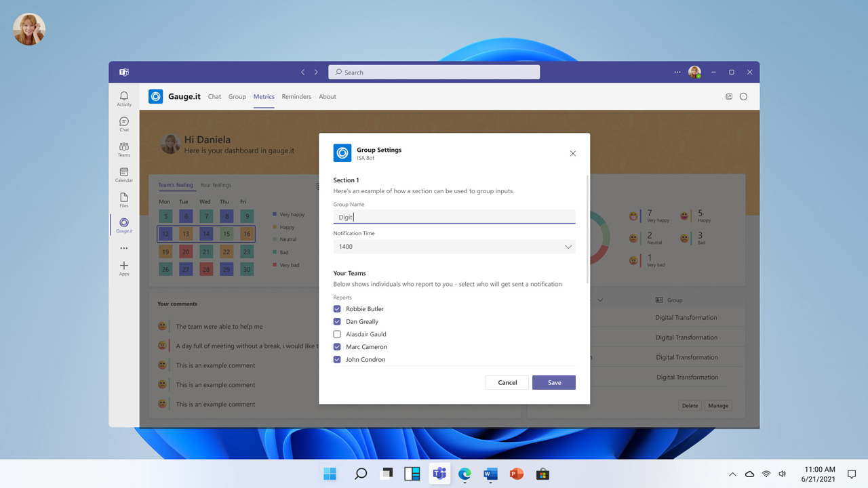The height and width of the screenshot is (488, 868).
Task: Open profile avatar in Teams title bar
Action: pyautogui.click(x=694, y=72)
